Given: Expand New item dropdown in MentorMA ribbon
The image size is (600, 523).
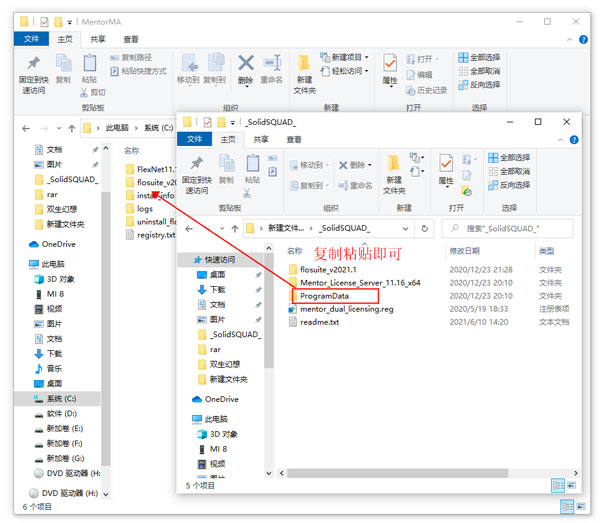Looking at the screenshot, I should pyautogui.click(x=367, y=57).
